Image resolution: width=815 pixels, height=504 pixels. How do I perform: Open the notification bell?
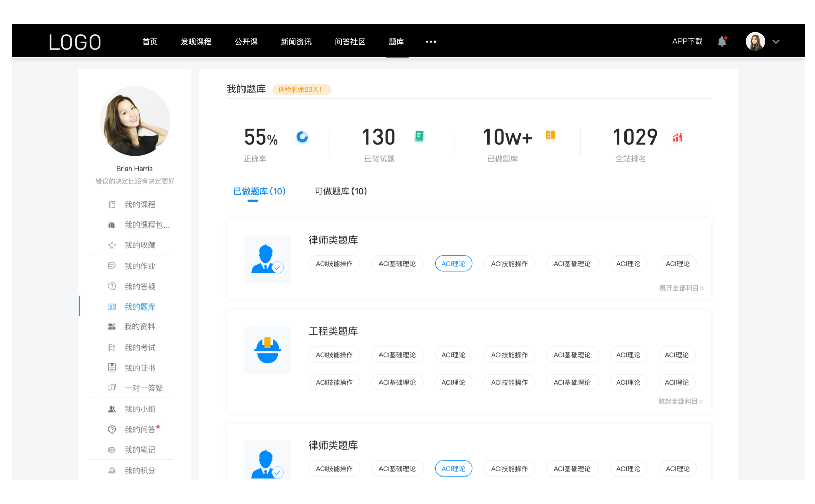[x=722, y=41]
